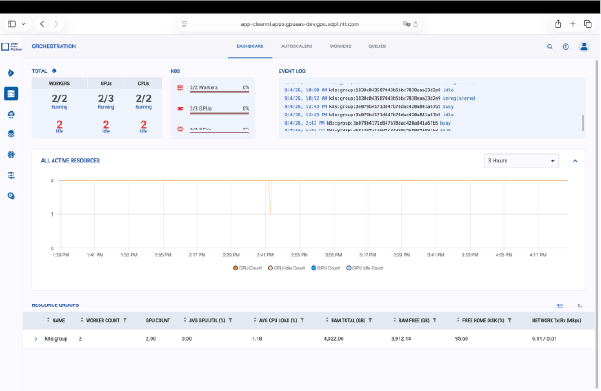Click the Network Tx/Rx column header
The height and width of the screenshot is (391, 601).
click(x=556, y=320)
